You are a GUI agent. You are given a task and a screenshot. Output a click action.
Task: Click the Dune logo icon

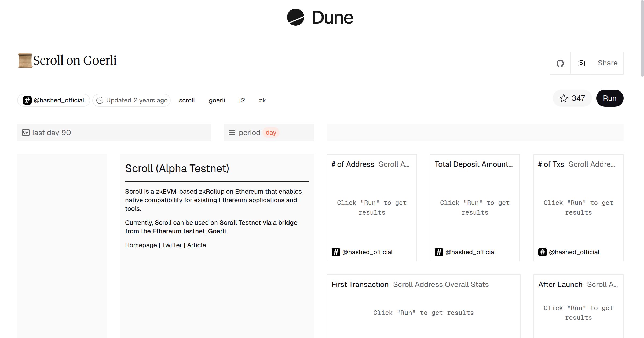[295, 17]
